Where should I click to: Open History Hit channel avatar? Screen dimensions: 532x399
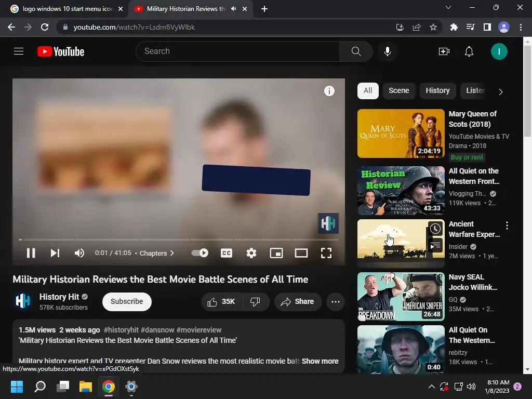point(23,301)
